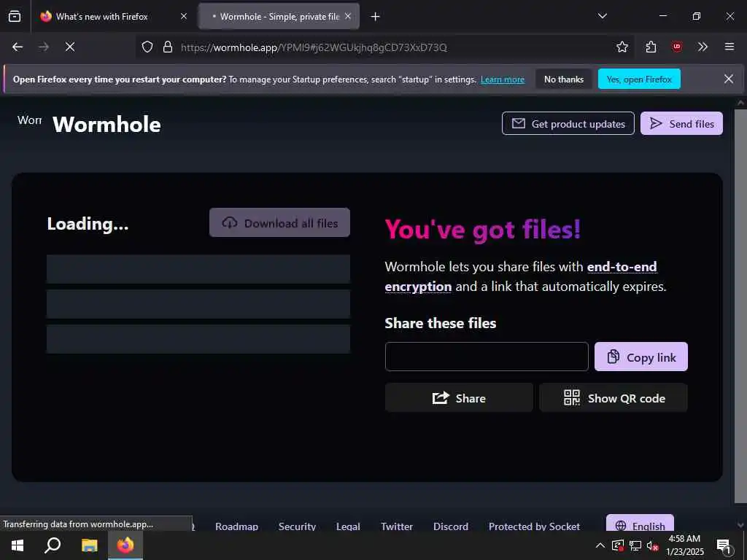
Task: Open the network status tray icon
Action: 635,545
